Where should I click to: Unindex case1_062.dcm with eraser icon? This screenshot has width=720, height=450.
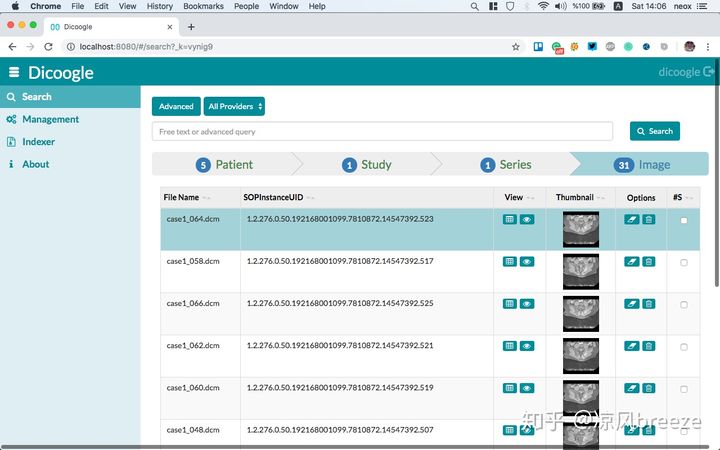point(631,346)
